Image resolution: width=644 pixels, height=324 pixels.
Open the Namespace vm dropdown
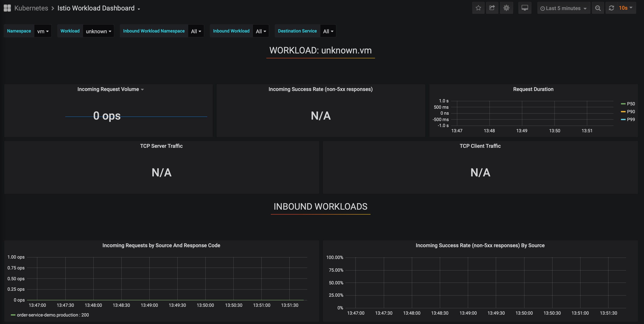click(x=43, y=31)
